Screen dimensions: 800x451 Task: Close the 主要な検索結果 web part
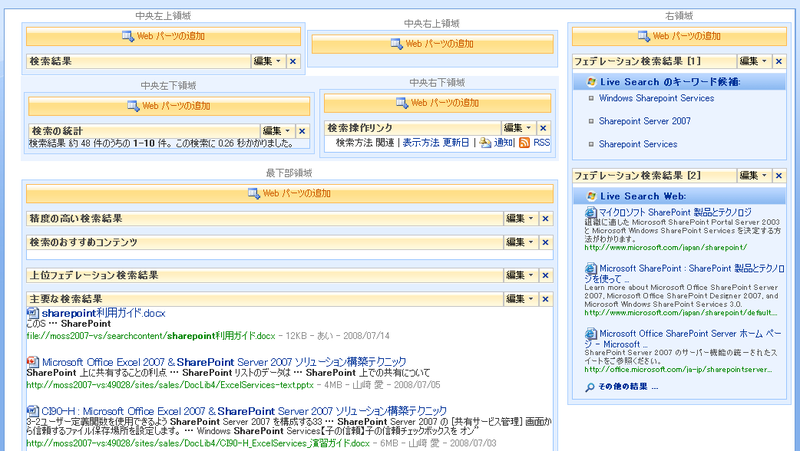tap(545, 299)
